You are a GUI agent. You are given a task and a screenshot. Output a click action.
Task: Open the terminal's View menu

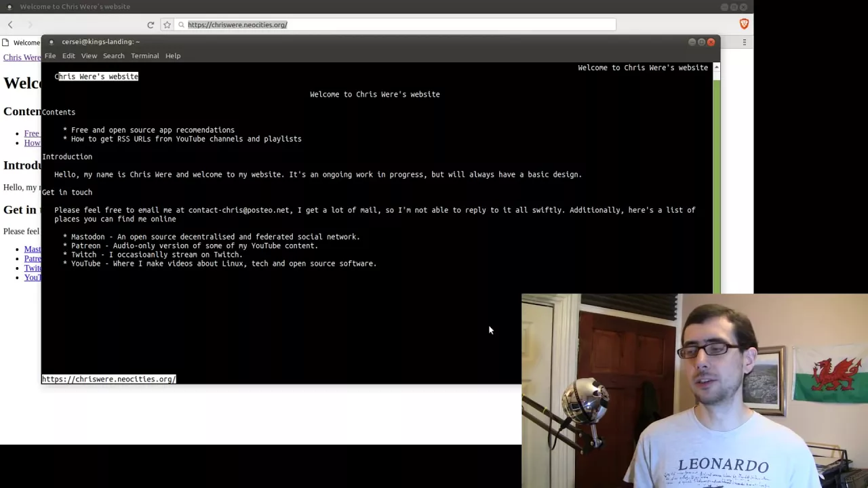point(89,56)
